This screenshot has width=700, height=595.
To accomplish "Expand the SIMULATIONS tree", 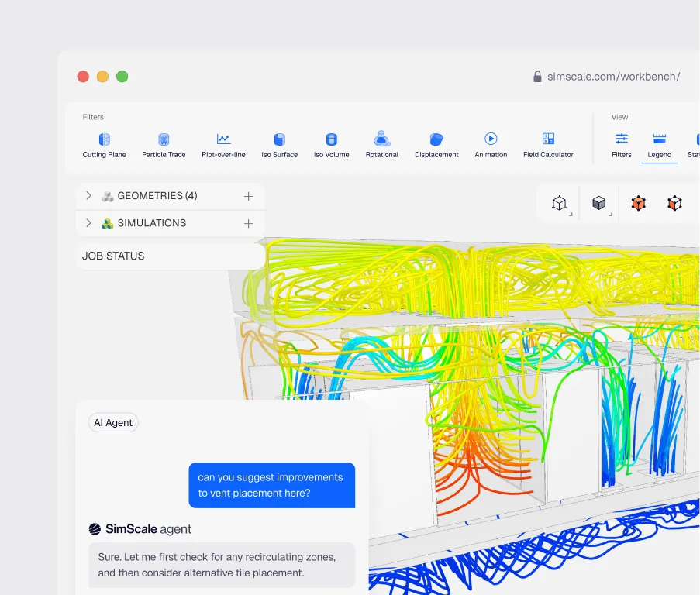I will coord(88,223).
